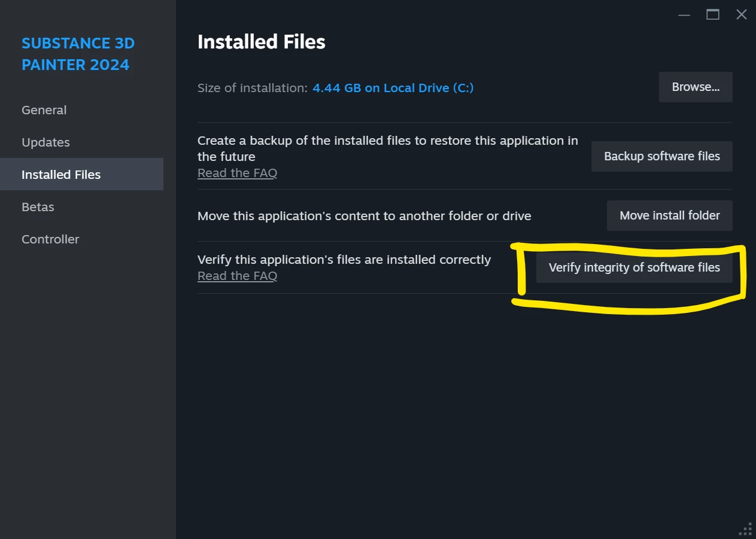
Task: Click Backup software files button
Action: (x=662, y=157)
